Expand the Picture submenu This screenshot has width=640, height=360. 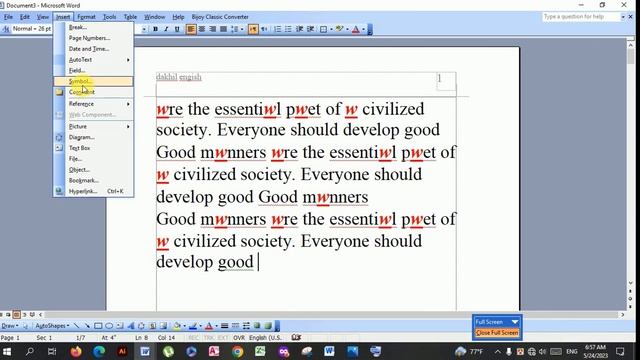point(93,126)
